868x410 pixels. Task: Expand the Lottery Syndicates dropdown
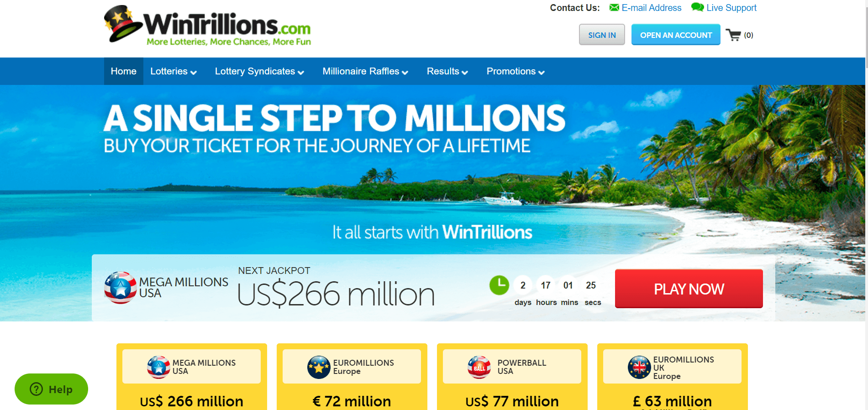coord(259,71)
